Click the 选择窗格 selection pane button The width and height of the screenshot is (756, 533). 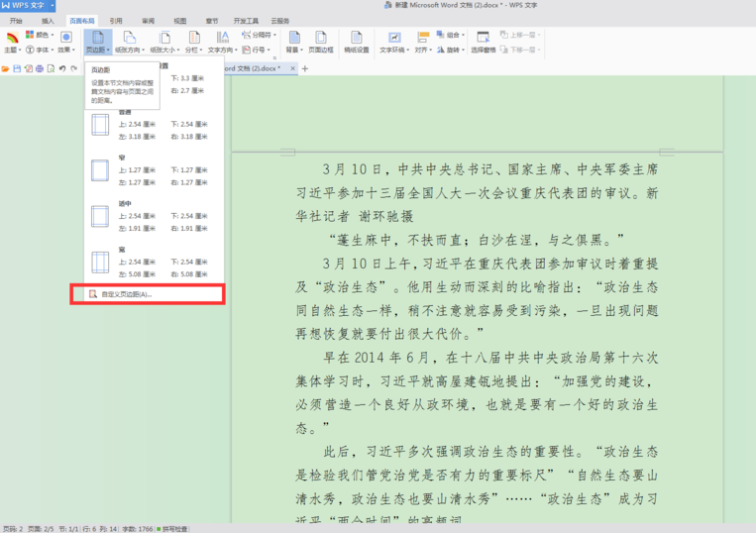pyautogui.click(x=484, y=42)
